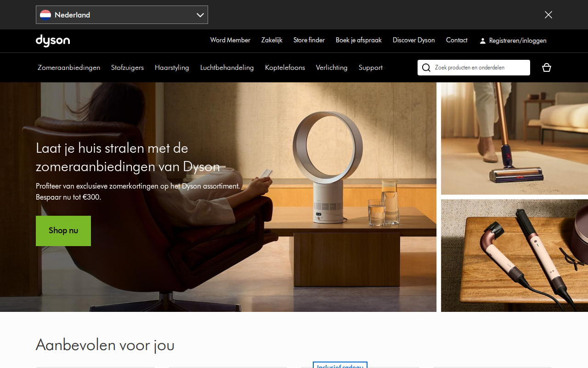Viewport: 588px width, 368px height.
Task: Click the Bespaar nu tot €300 text
Action: (68, 197)
